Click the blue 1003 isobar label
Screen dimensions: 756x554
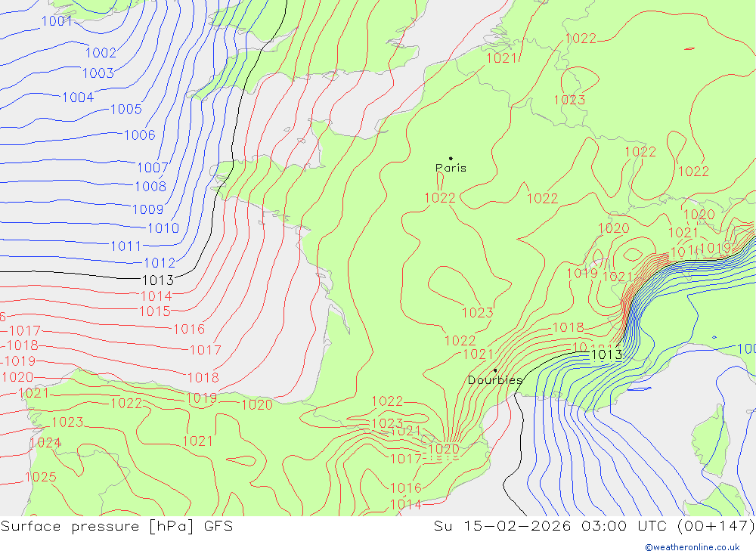tap(98, 73)
